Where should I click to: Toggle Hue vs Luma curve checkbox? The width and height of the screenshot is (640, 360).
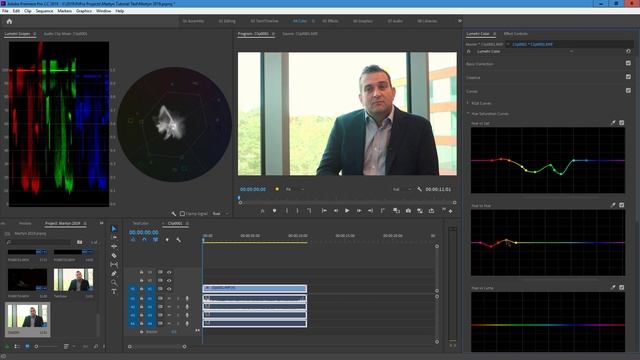click(622, 288)
